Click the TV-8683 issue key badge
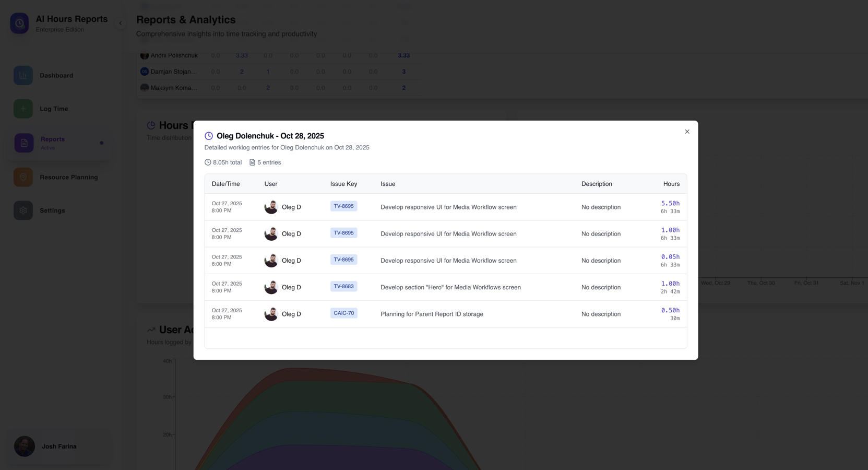Image resolution: width=868 pixels, height=470 pixels. click(x=343, y=287)
